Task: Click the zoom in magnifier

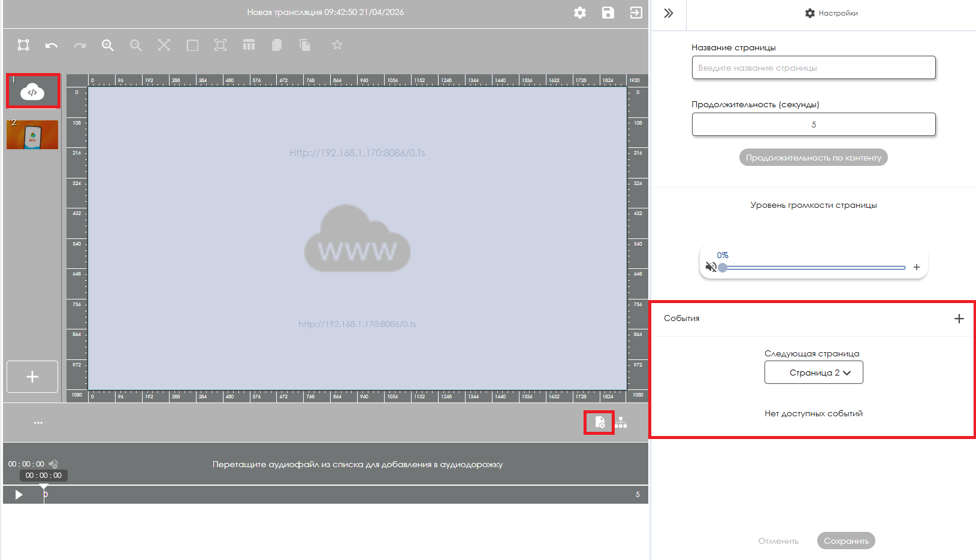Action: [108, 46]
